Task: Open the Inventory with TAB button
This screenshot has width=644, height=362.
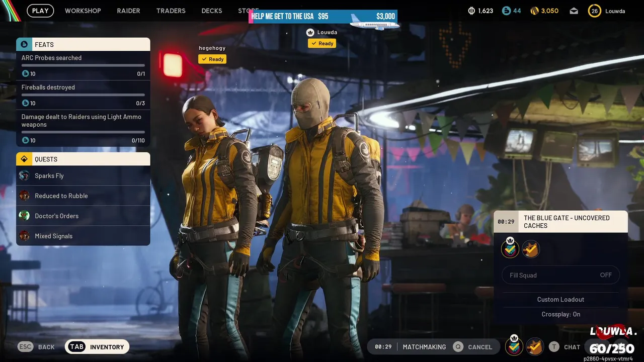Action: (x=97, y=346)
